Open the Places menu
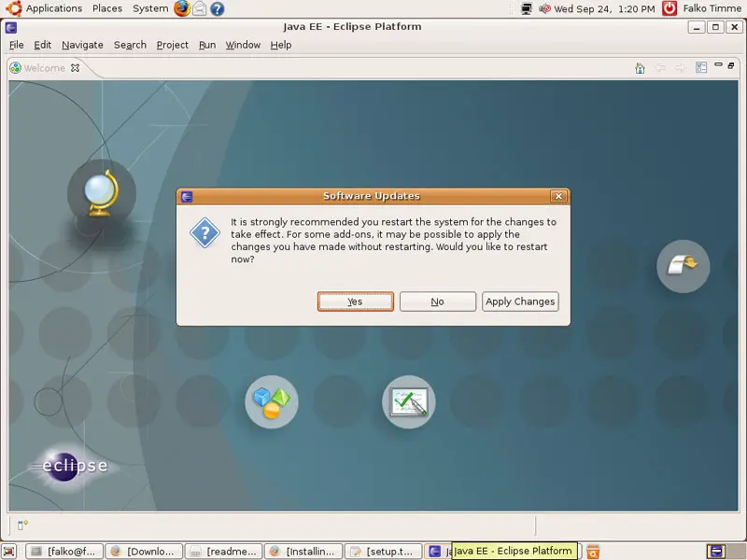The width and height of the screenshot is (747, 560). click(107, 8)
